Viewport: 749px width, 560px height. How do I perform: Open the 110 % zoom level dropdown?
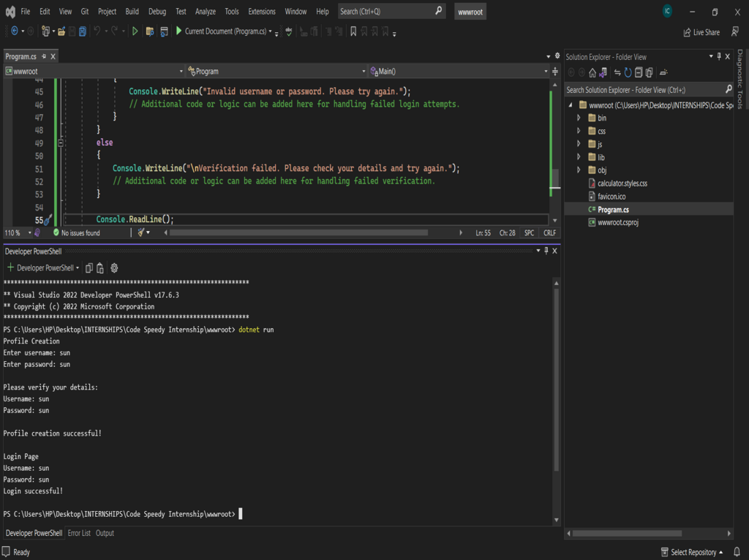pos(30,233)
